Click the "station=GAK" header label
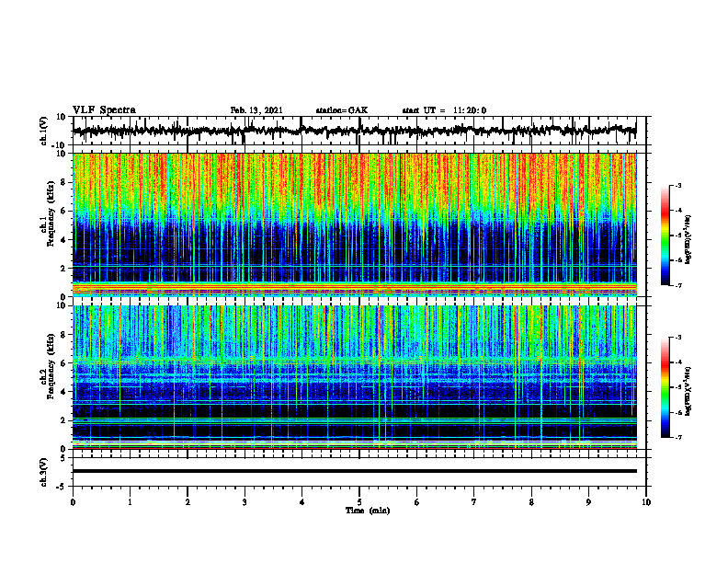Screen dimensions: 728x563 pyautogui.click(x=341, y=110)
